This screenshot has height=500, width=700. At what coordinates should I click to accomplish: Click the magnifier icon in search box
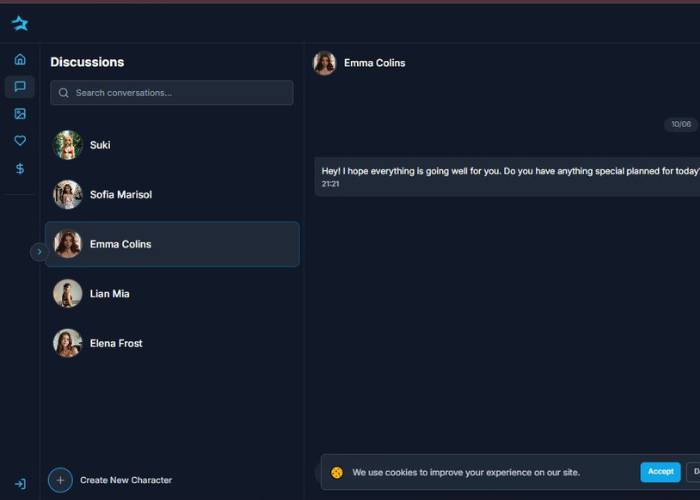click(x=64, y=93)
